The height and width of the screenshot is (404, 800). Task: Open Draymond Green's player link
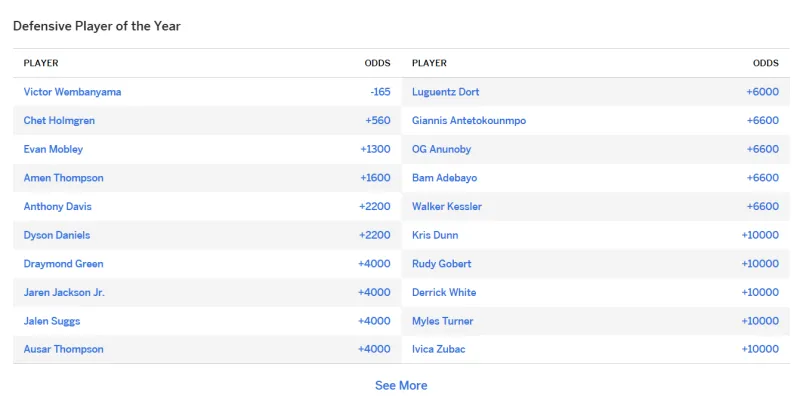click(x=63, y=264)
